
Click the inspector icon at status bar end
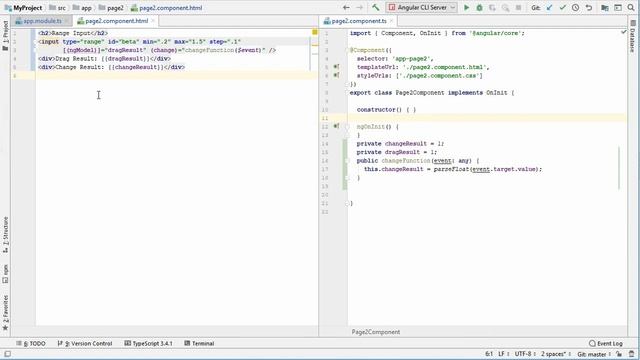[x=632, y=354]
